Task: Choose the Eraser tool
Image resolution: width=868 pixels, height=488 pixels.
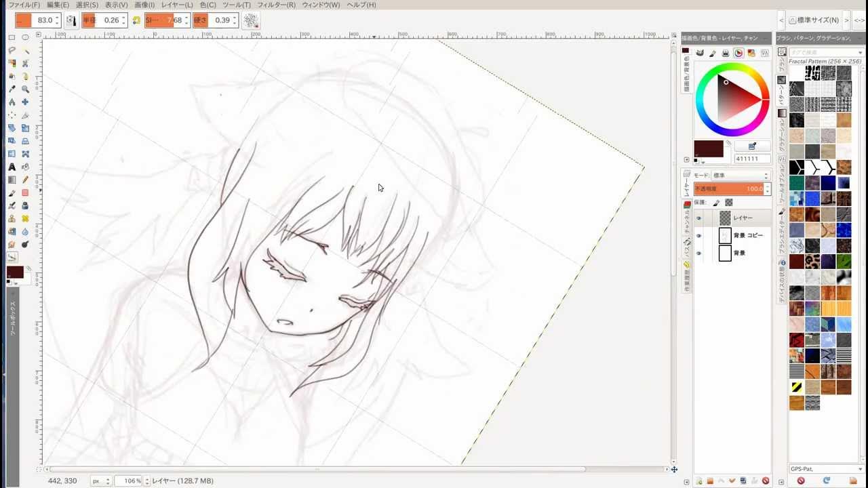Action: 25,192
